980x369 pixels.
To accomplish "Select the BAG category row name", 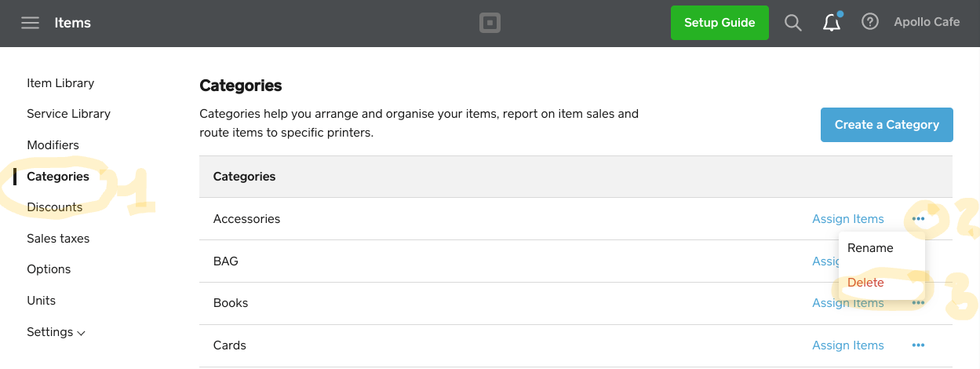I will coord(226,261).
